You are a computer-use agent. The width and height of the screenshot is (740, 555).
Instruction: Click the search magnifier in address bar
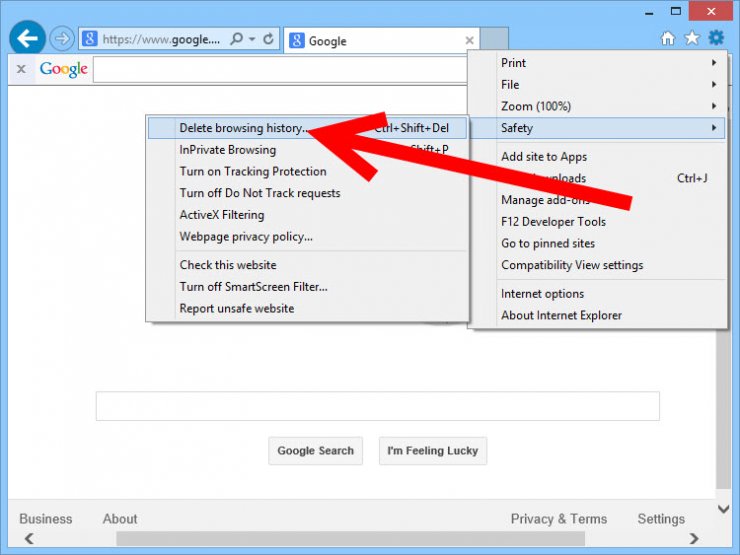(x=236, y=39)
